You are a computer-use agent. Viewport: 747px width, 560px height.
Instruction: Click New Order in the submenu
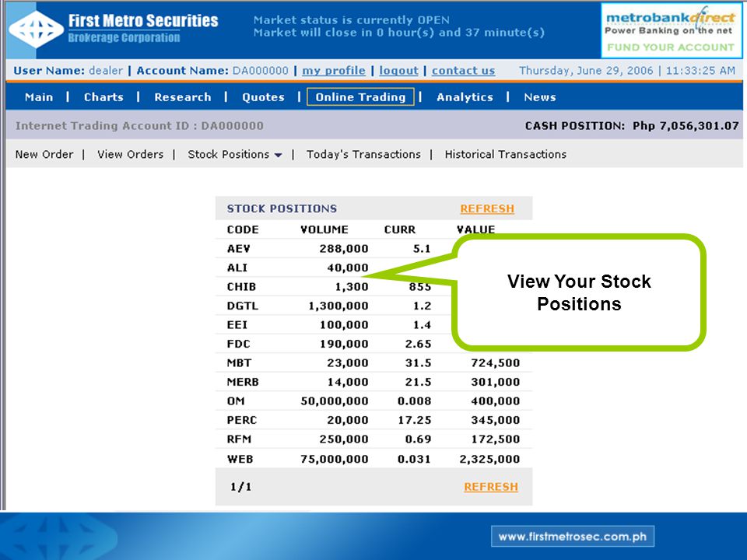point(44,154)
